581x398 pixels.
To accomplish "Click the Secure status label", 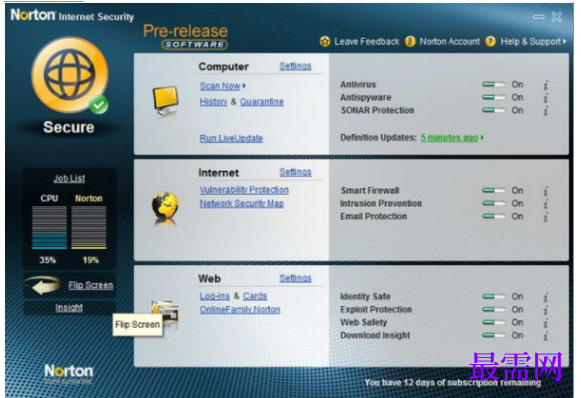I will [69, 127].
